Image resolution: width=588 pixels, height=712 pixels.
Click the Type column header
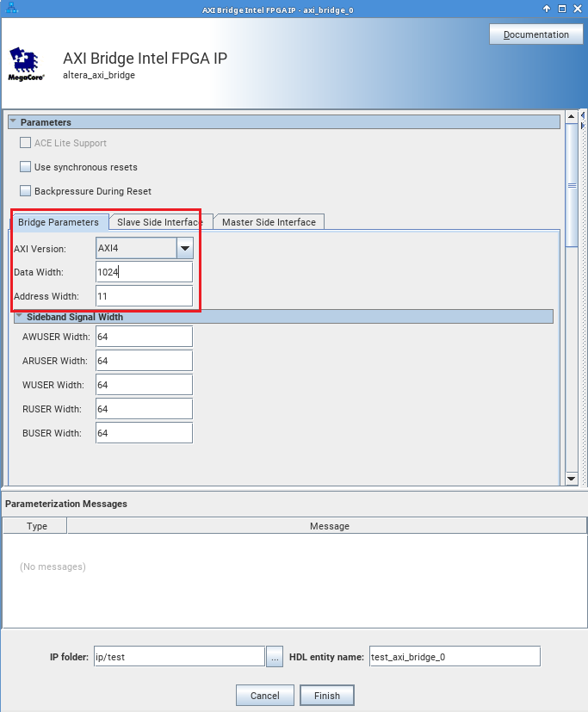click(x=35, y=526)
